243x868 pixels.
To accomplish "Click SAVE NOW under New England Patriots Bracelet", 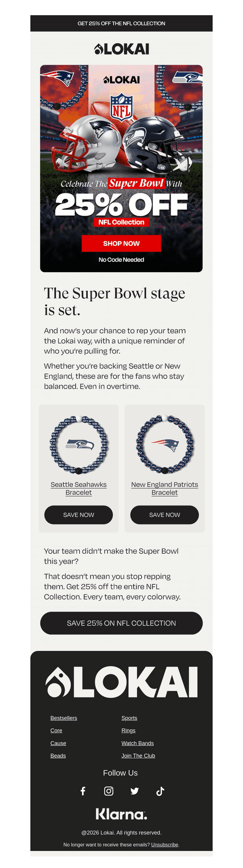I will pos(164,515).
